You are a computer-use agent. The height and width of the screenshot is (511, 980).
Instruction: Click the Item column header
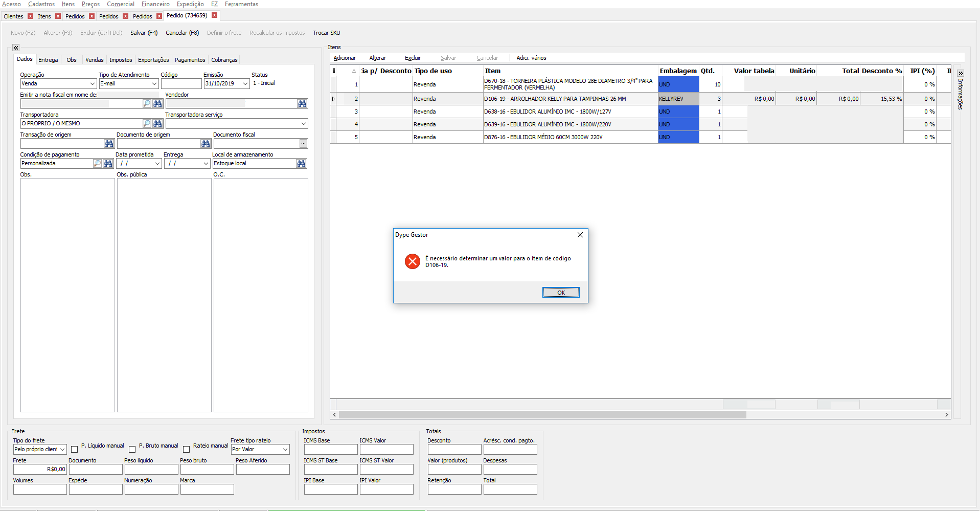[571, 71]
